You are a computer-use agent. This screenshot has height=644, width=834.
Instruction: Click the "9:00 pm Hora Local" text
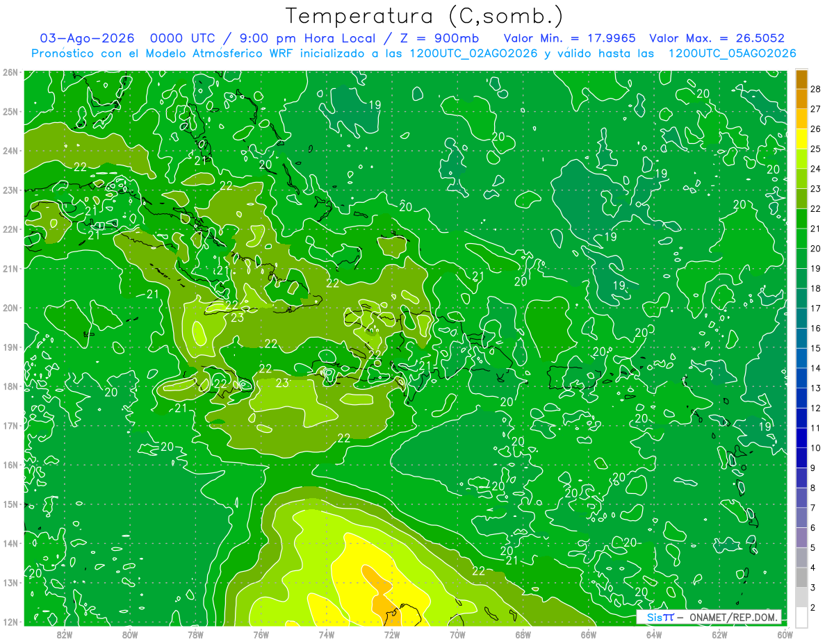(307, 38)
